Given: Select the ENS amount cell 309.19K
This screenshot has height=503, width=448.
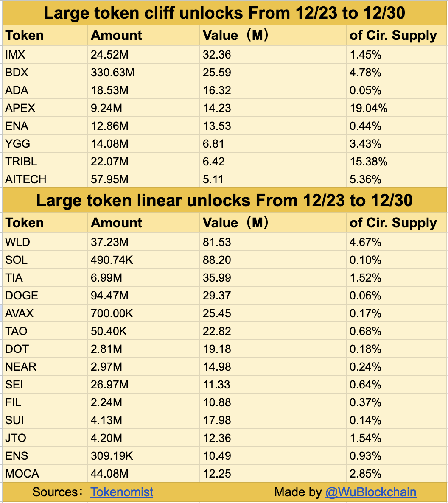Looking at the screenshot, I should tap(112, 456).
